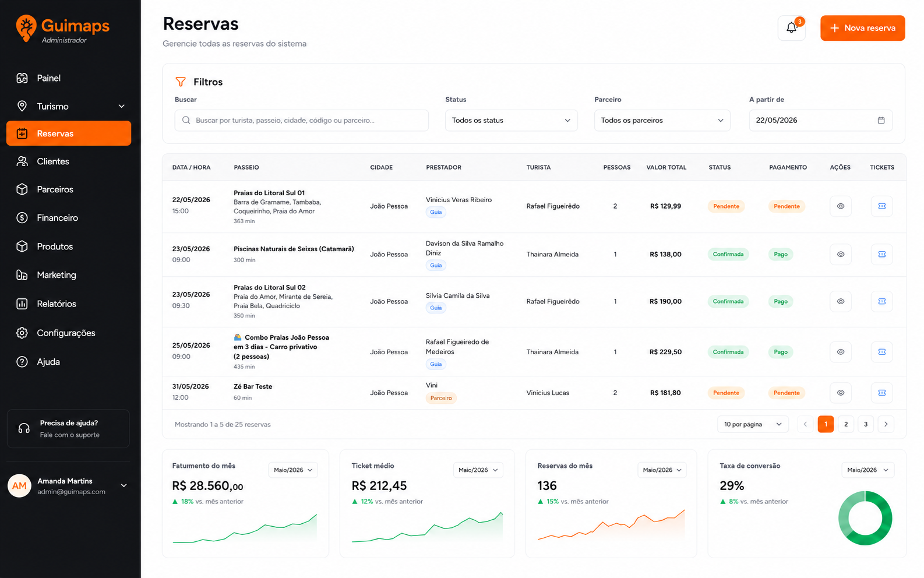Open calendar icon in date field
The image size is (924, 578).
click(x=881, y=120)
